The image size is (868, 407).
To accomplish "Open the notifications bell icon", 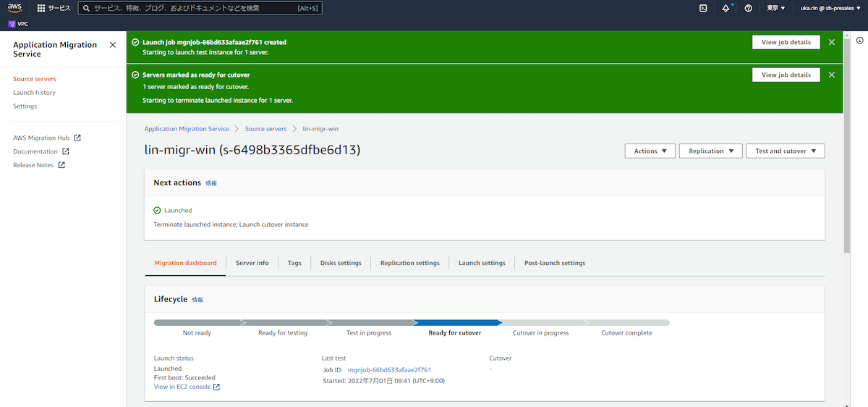I will coord(726,8).
